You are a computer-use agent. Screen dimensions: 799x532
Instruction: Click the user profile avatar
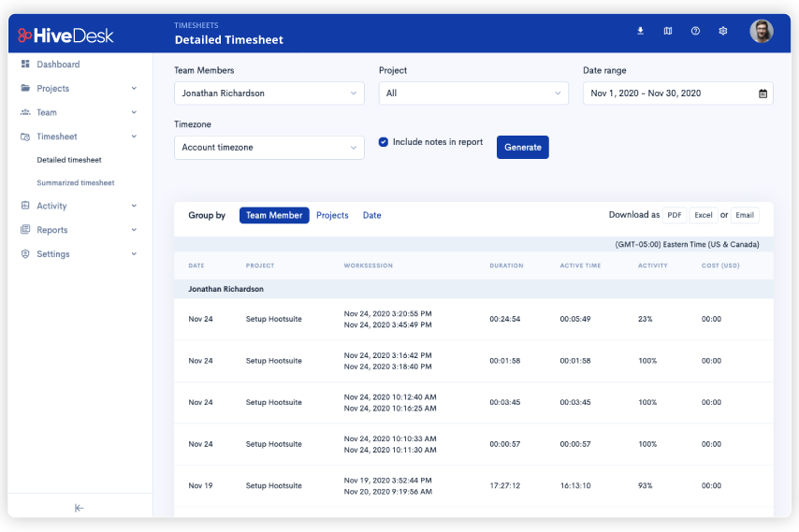click(762, 31)
